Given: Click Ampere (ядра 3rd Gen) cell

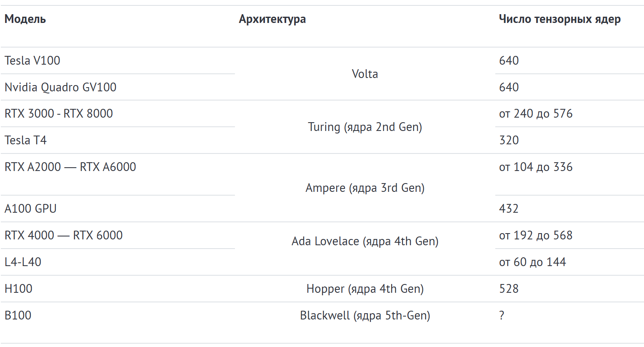Looking at the screenshot, I should click(365, 188).
